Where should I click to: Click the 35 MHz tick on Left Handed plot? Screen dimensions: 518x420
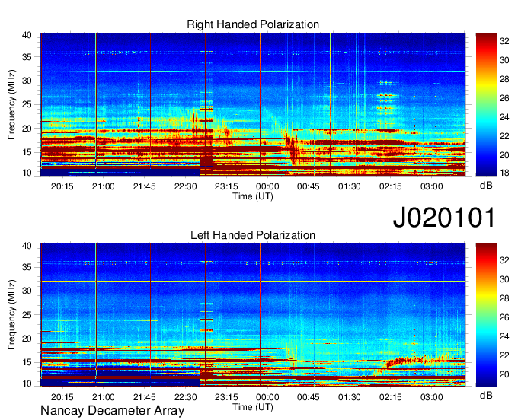27,267
